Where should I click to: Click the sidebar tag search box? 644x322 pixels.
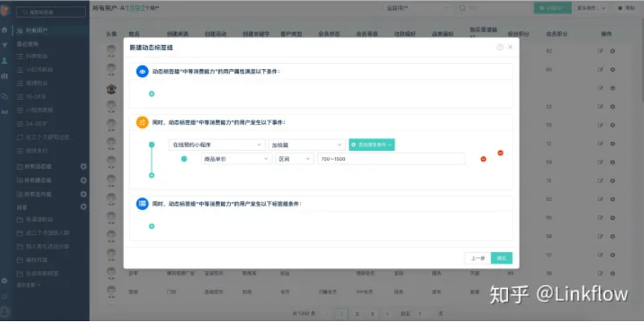click(x=51, y=12)
